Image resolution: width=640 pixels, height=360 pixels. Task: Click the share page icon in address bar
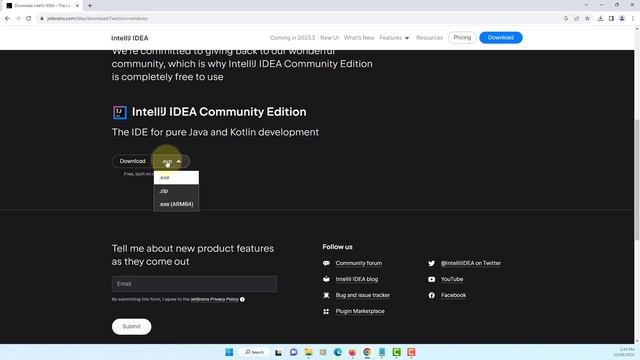coord(577,18)
